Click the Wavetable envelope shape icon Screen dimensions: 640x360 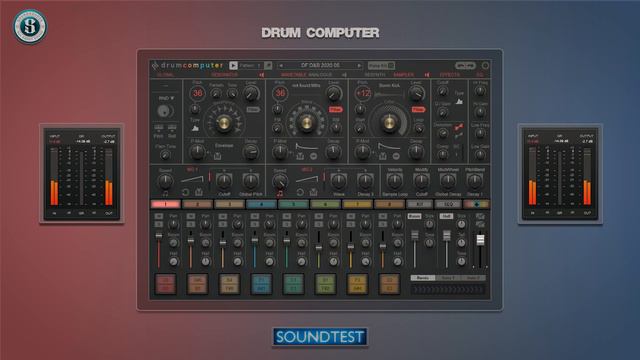click(300, 156)
